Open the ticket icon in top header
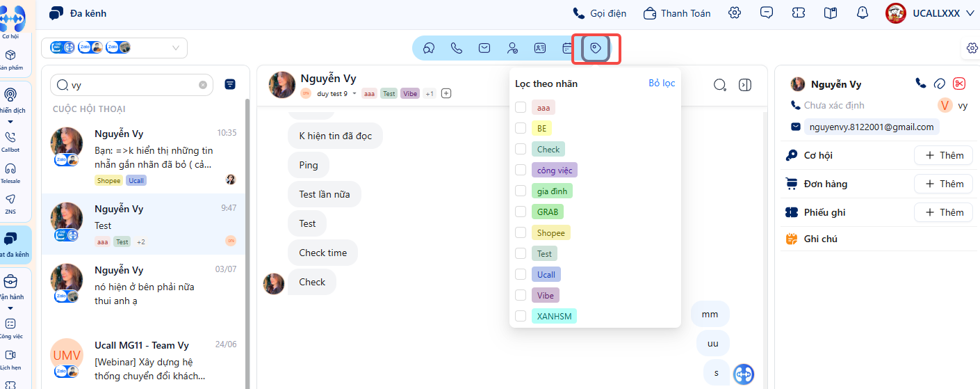980x389 pixels. pyautogui.click(x=799, y=13)
